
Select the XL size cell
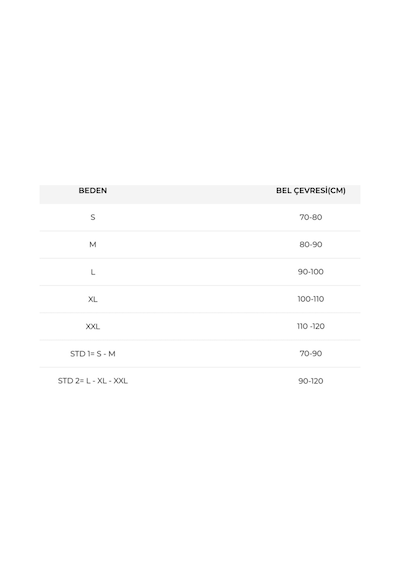coord(93,299)
